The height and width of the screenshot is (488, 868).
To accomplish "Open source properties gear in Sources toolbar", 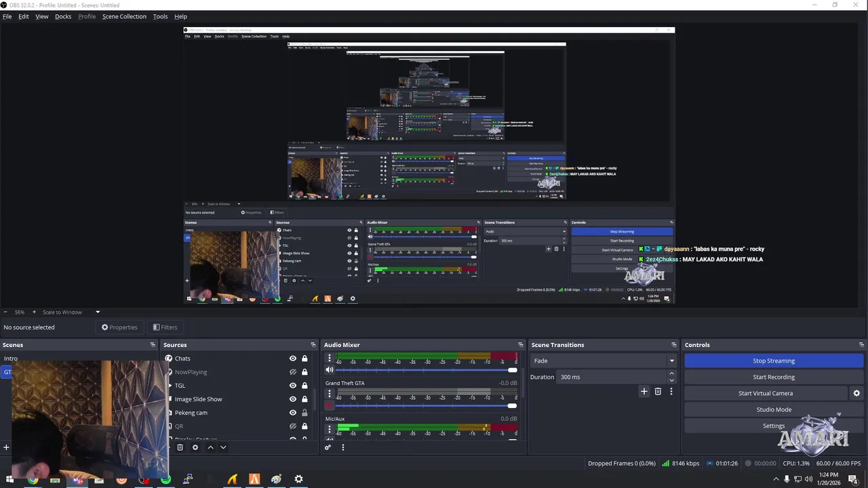I will [x=195, y=447].
